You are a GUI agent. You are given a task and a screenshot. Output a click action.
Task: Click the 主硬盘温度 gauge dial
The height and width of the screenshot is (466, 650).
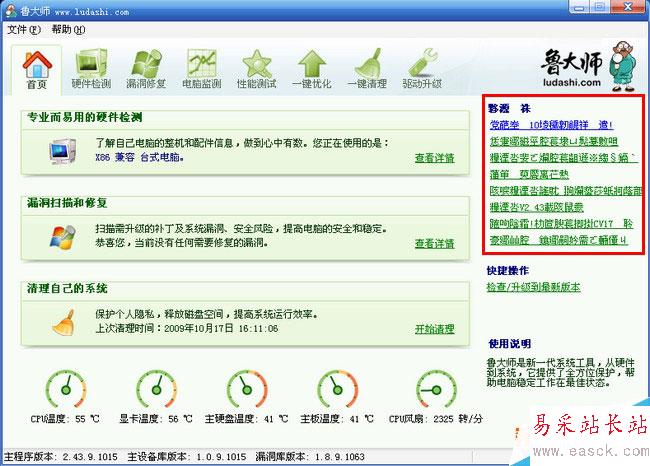coord(247,389)
